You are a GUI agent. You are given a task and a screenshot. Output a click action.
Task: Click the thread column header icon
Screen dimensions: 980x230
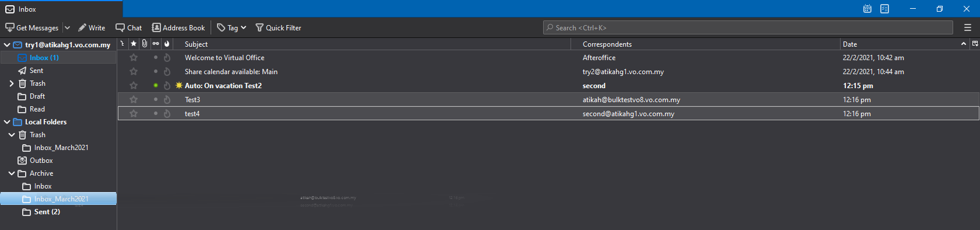pyautogui.click(x=123, y=44)
